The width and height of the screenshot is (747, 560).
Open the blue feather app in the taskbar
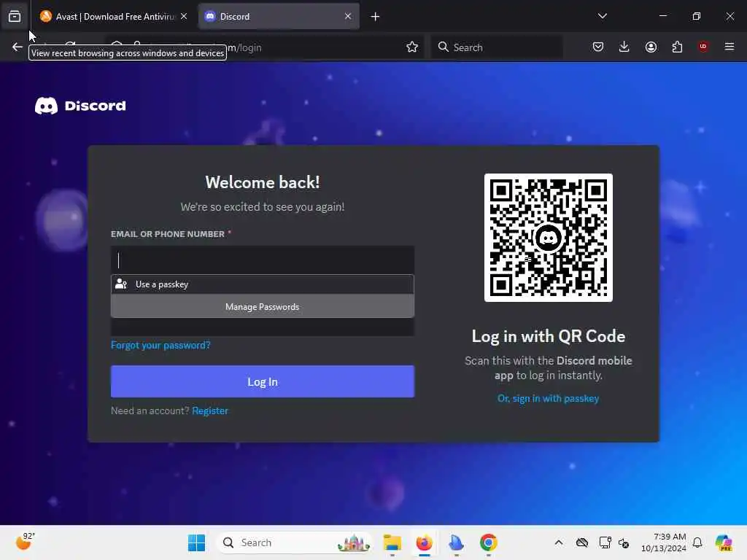456,542
